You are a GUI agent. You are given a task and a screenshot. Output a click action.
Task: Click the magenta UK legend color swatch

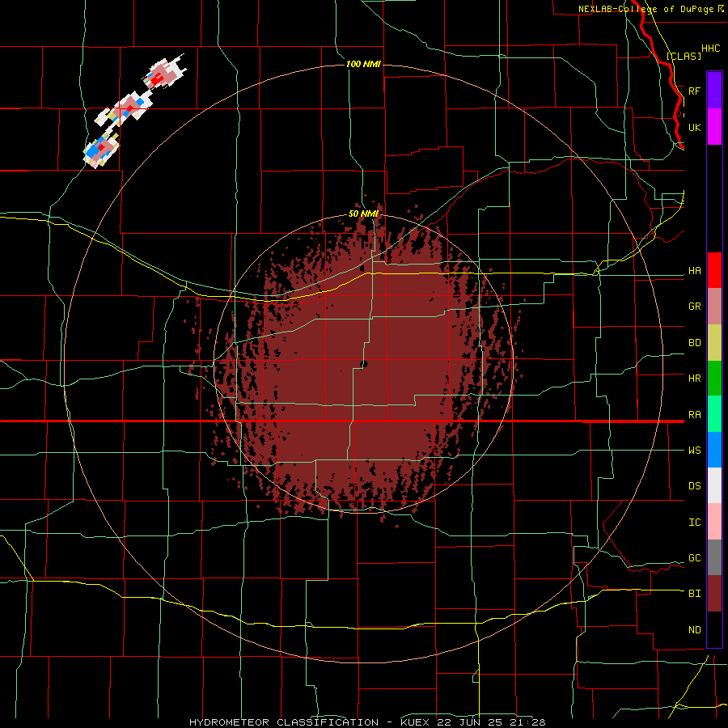click(x=714, y=127)
